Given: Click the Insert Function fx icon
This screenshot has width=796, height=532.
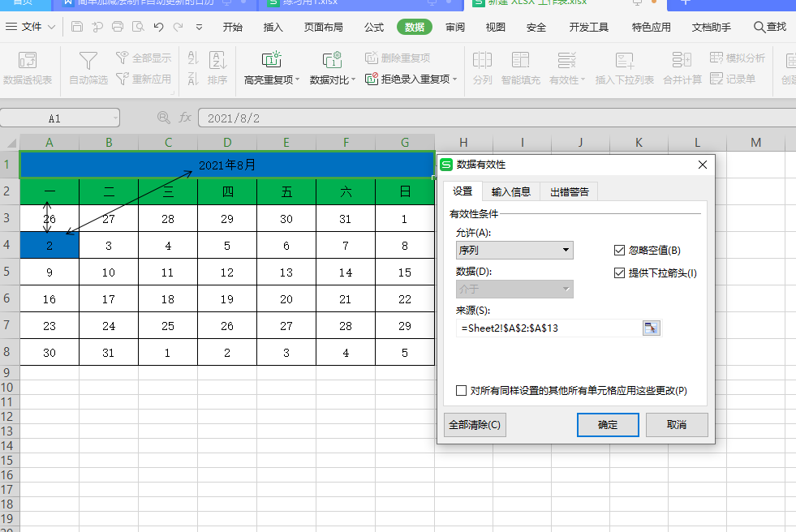Looking at the screenshot, I should (x=185, y=118).
